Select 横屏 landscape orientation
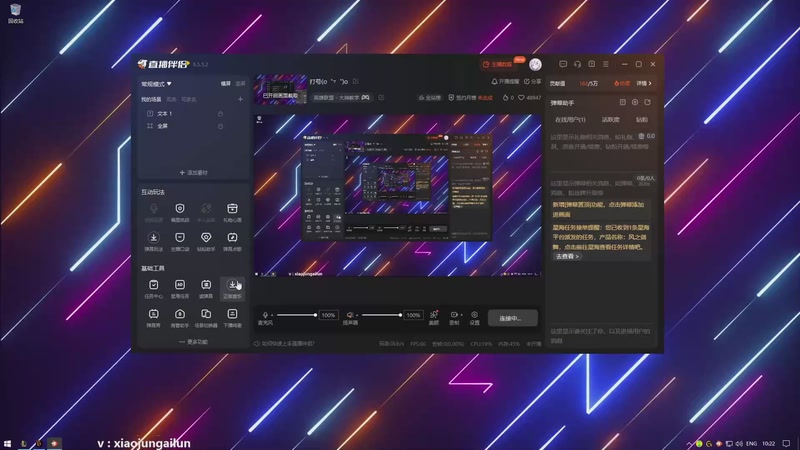800x450 pixels. tap(226, 84)
